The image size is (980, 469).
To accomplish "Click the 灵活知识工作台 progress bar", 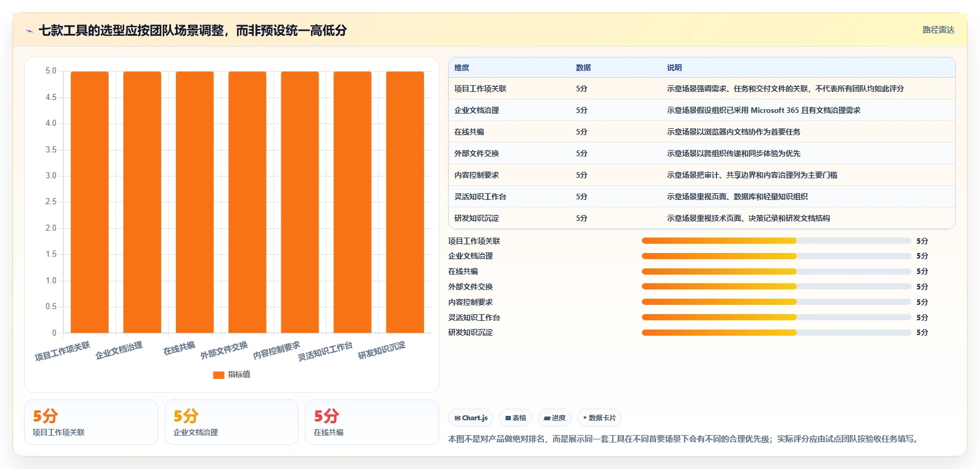I will pos(776,317).
